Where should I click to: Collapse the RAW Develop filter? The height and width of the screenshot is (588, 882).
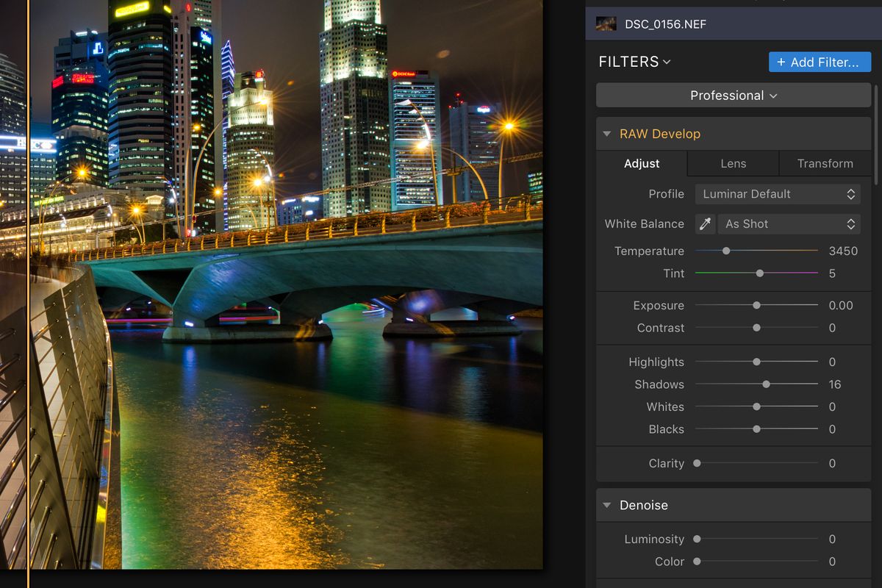tap(606, 134)
